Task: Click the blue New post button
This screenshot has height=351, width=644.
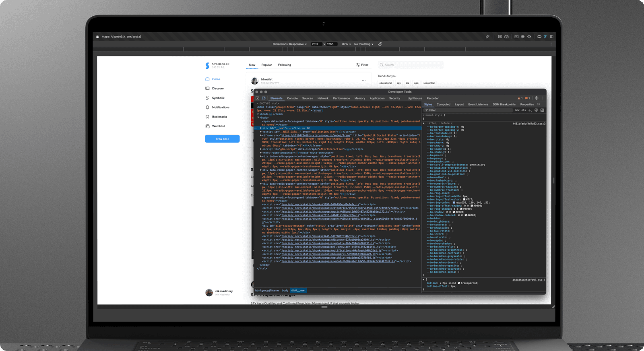Action: click(222, 139)
